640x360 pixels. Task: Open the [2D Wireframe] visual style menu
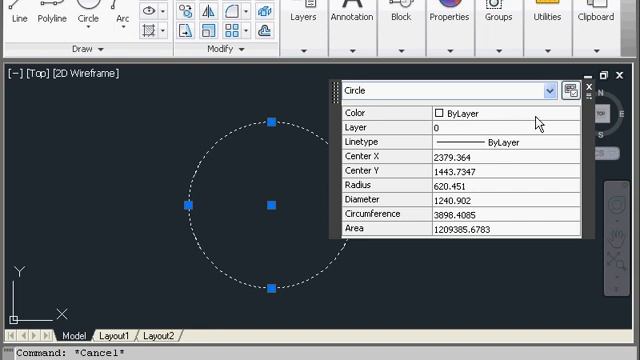86,73
